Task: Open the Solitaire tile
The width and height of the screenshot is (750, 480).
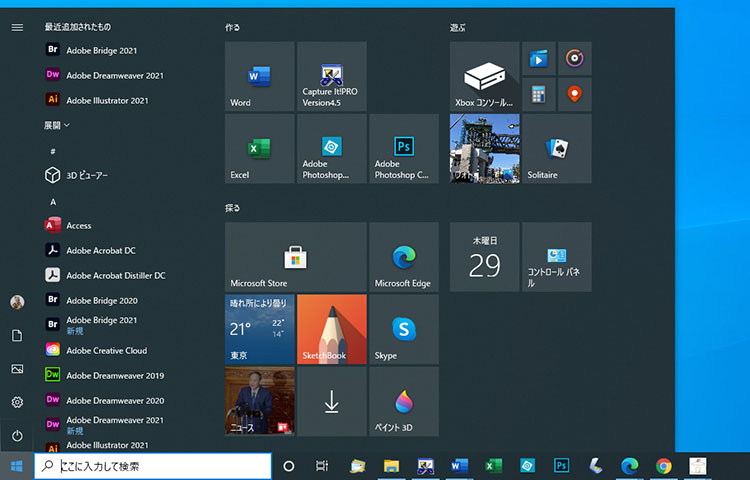Action: [x=556, y=148]
